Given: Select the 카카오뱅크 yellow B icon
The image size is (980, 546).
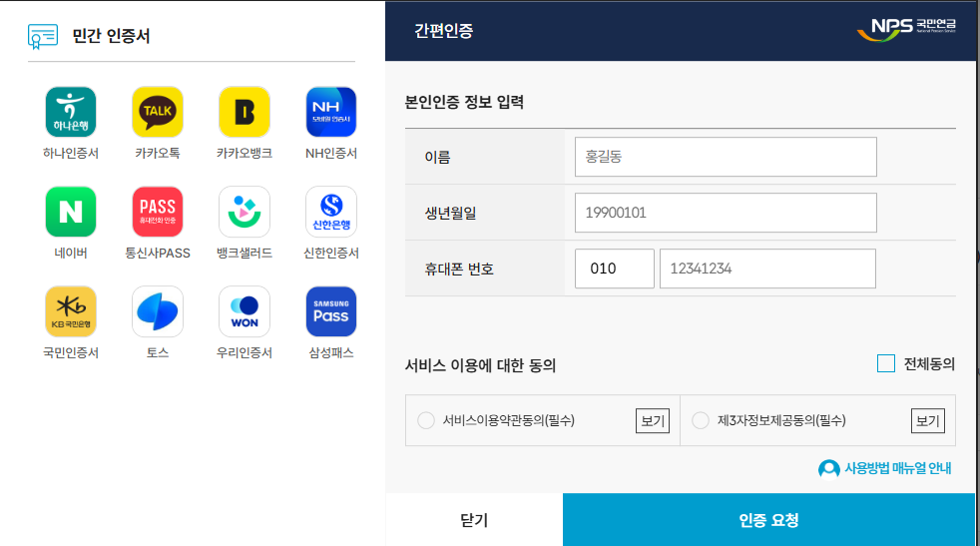Looking at the screenshot, I should 245,112.
